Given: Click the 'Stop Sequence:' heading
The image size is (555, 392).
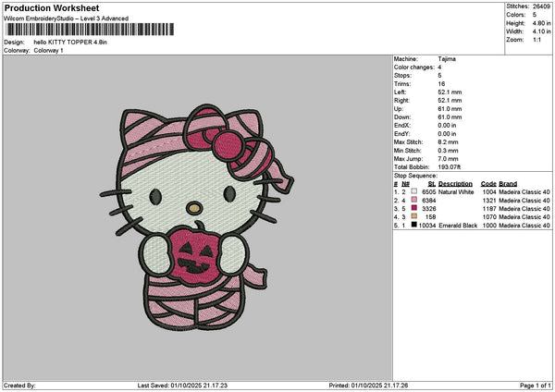Looking at the screenshot, I should point(415,176).
